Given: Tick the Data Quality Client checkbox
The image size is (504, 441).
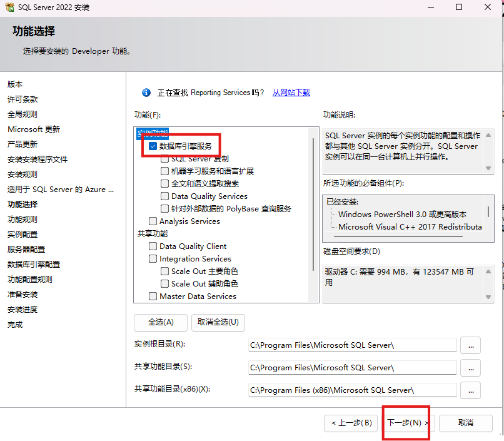Looking at the screenshot, I should (x=153, y=246).
